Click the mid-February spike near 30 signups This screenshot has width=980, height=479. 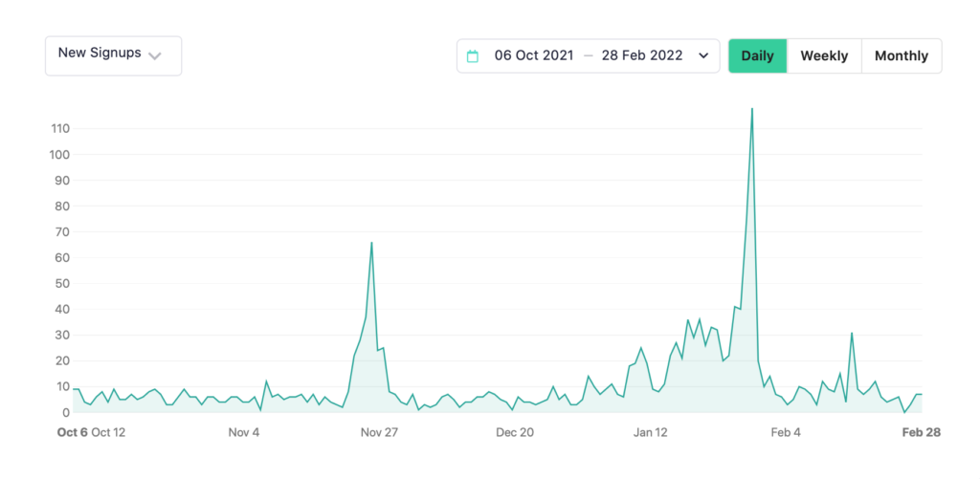[x=852, y=334]
